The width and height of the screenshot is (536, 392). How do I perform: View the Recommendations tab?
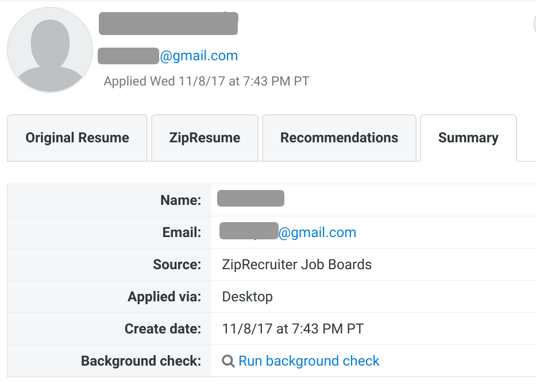pyautogui.click(x=338, y=138)
